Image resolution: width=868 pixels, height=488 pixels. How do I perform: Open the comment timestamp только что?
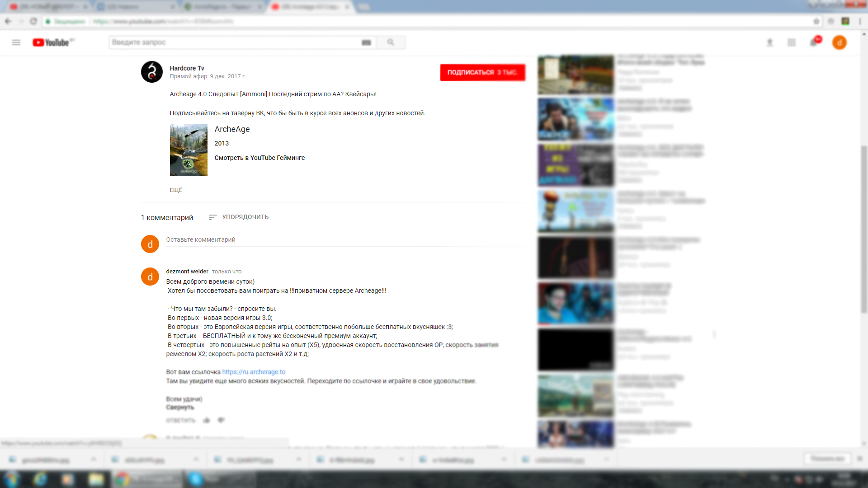pyautogui.click(x=226, y=272)
